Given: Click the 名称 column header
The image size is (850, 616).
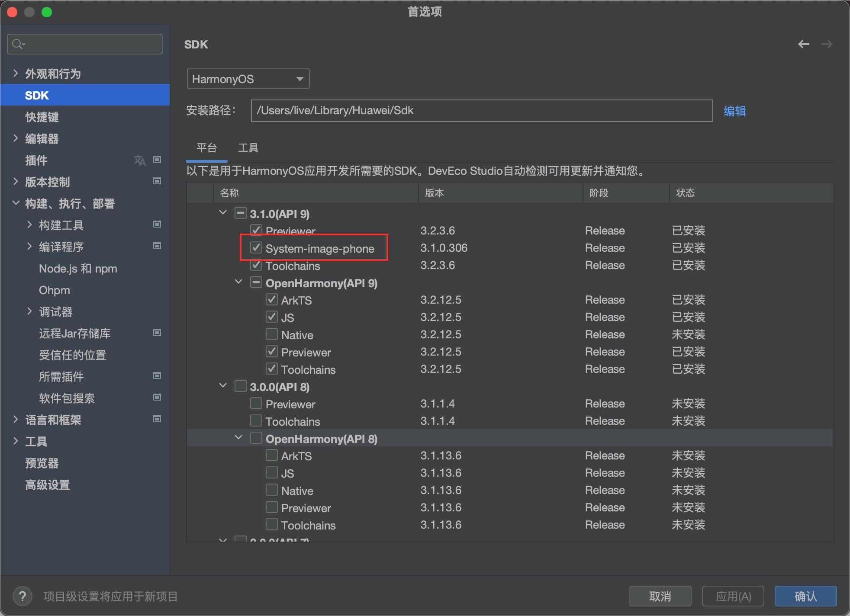Looking at the screenshot, I should (x=316, y=193).
